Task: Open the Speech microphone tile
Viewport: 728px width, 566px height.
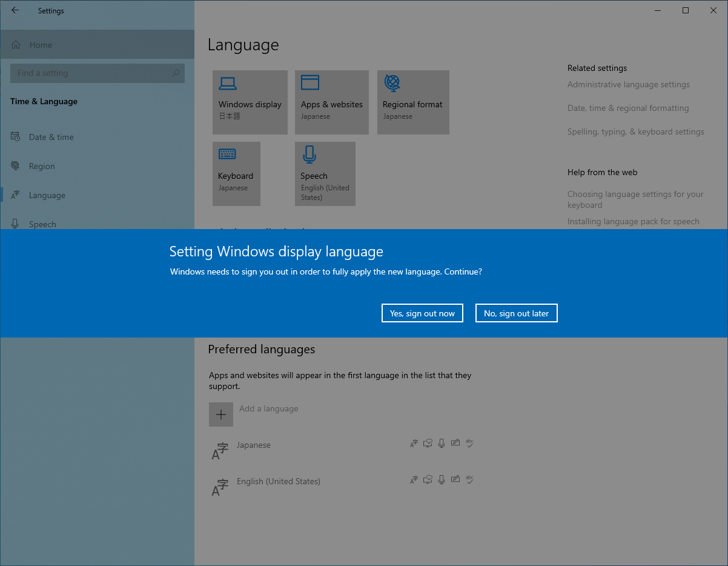Action: [x=325, y=173]
